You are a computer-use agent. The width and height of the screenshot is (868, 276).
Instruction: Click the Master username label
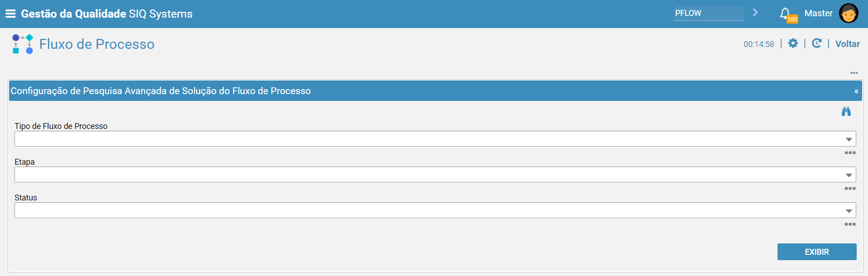(x=818, y=14)
